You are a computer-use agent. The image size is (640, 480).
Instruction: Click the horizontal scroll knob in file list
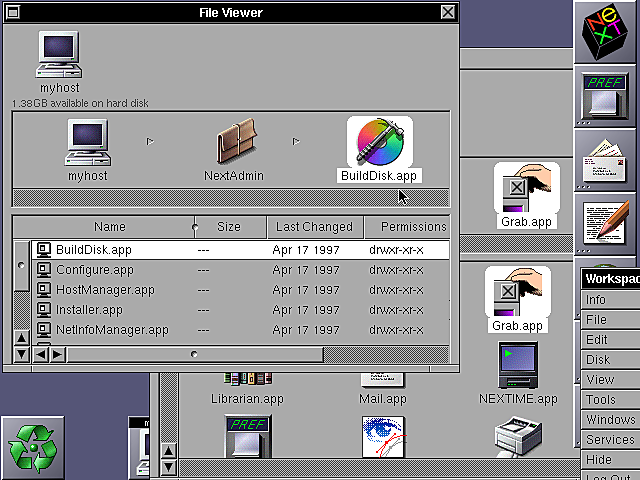[195, 354]
